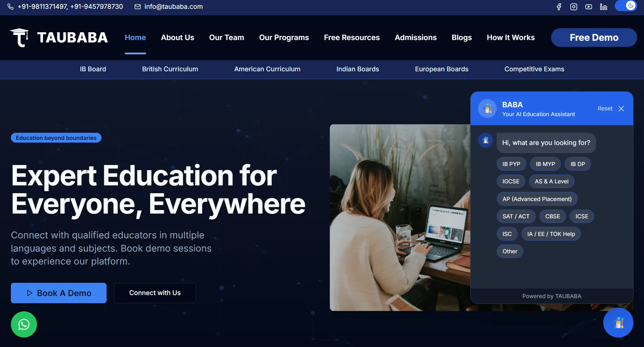Screen dimensions: 644x347
Task: Click the Free Demo button
Action: coord(594,37)
